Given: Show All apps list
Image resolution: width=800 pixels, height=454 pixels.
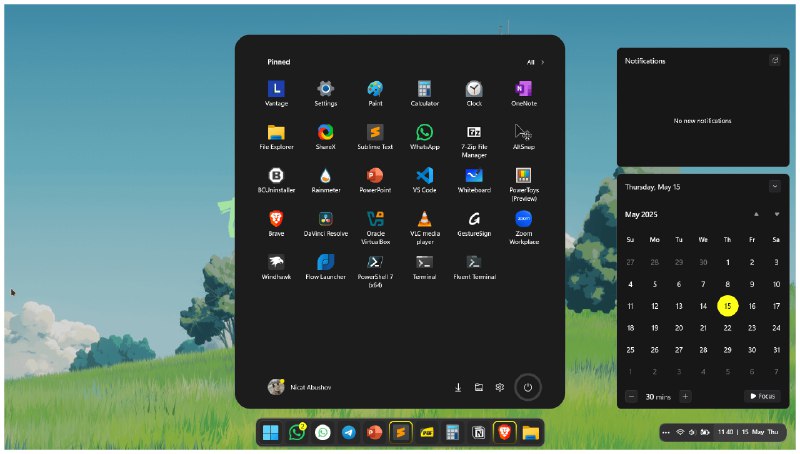Looking at the screenshot, I should 535,62.
